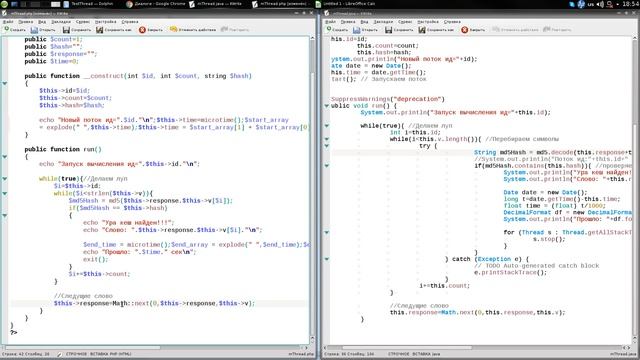The image size is (640, 360).
Task: Click right window vertical scrollbar
Action: pos(635,188)
